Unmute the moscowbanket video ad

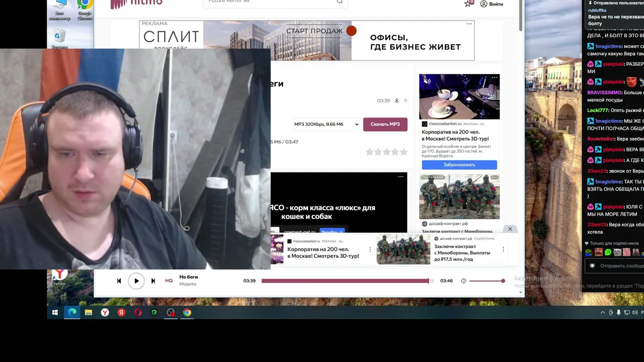(x=427, y=80)
